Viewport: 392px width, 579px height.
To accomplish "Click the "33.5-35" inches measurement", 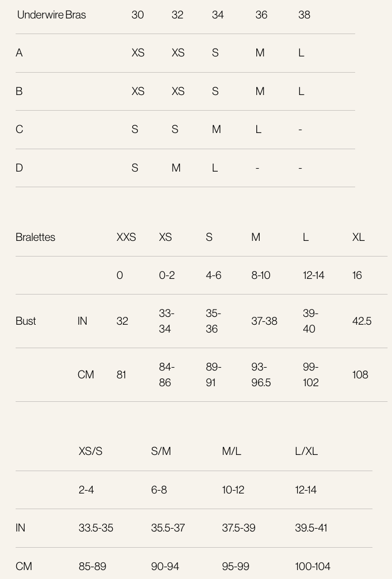I will pyautogui.click(x=96, y=528).
